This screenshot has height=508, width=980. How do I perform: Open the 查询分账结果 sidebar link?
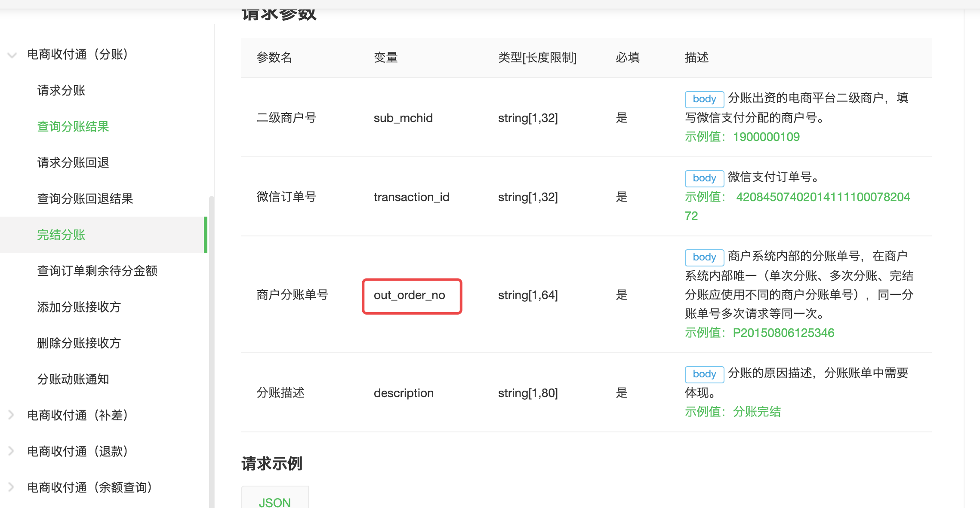tap(73, 126)
